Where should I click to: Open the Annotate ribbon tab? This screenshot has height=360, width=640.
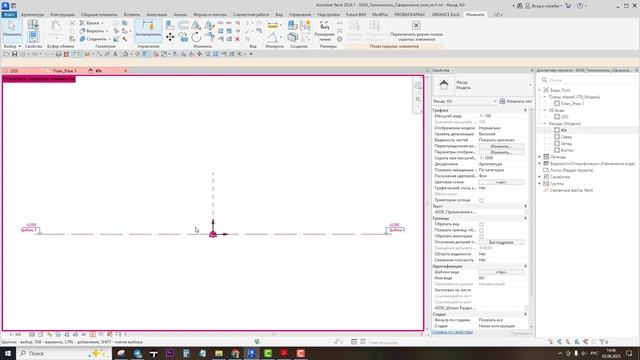point(157,14)
